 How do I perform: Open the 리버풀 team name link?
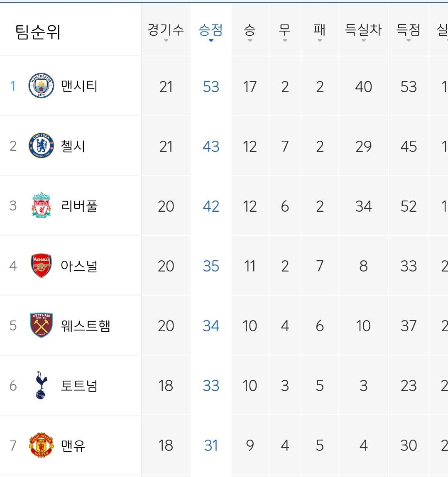(79, 206)
